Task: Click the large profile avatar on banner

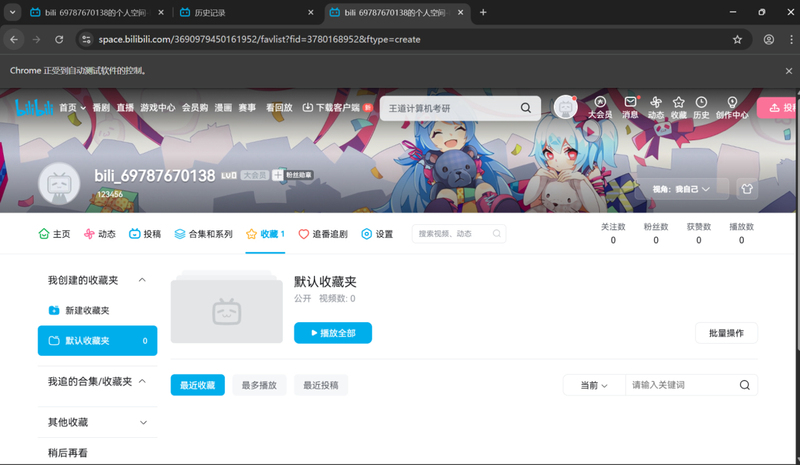Action: (x=59, y=184)
